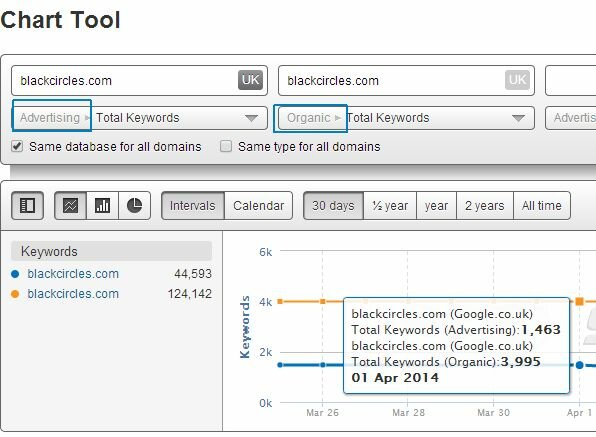Toggle the sidebar panel layout icon
Viewport: 596px width, 437px height.
pos(27,206)
